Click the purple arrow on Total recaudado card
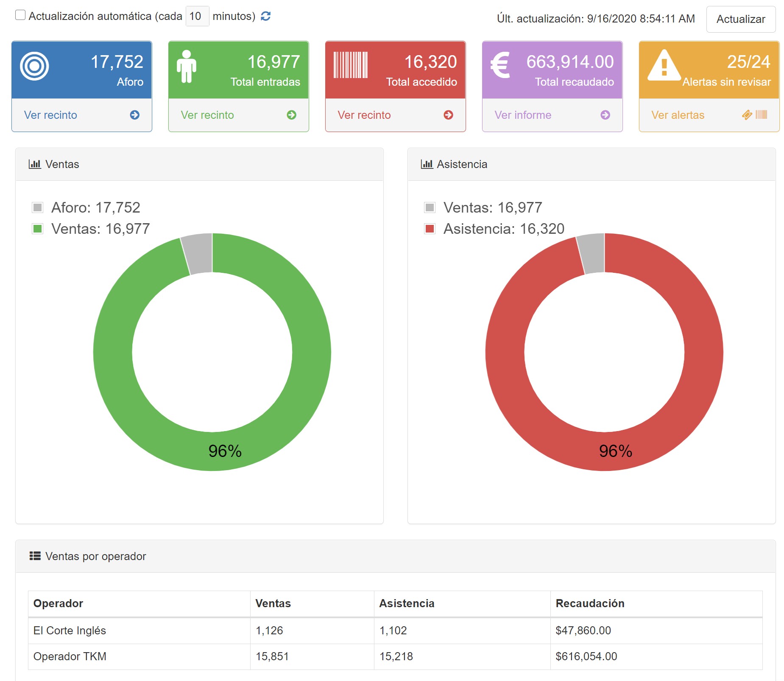The image size is (784, 681). coord(605,115)
